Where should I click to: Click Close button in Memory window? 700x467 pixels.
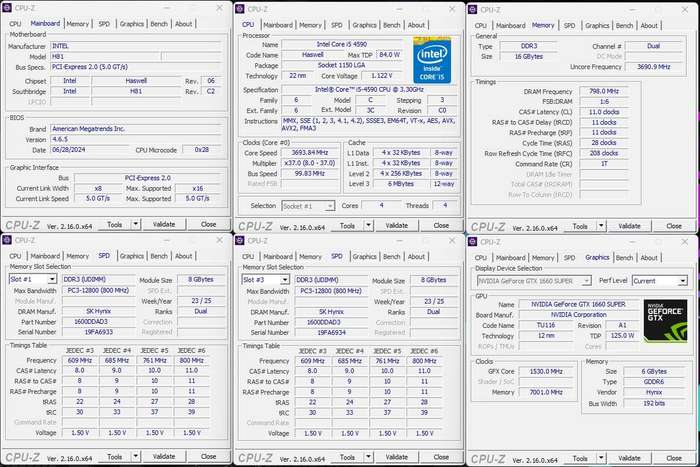click(674, 226)
